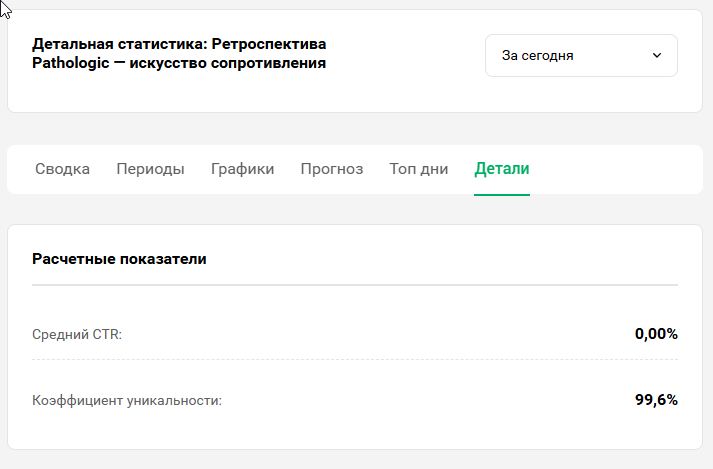This screenshot has height=469, width=713.
Task: Select the "Коэффициент уникальности:" label
Action: click(127, 400)
